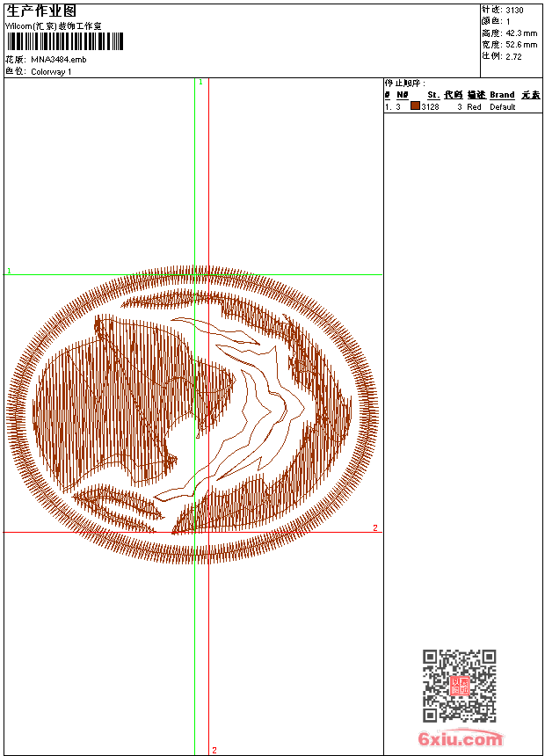Click the oval embroidery design preview
Screen dimensions: 545x756
(193, 413)
